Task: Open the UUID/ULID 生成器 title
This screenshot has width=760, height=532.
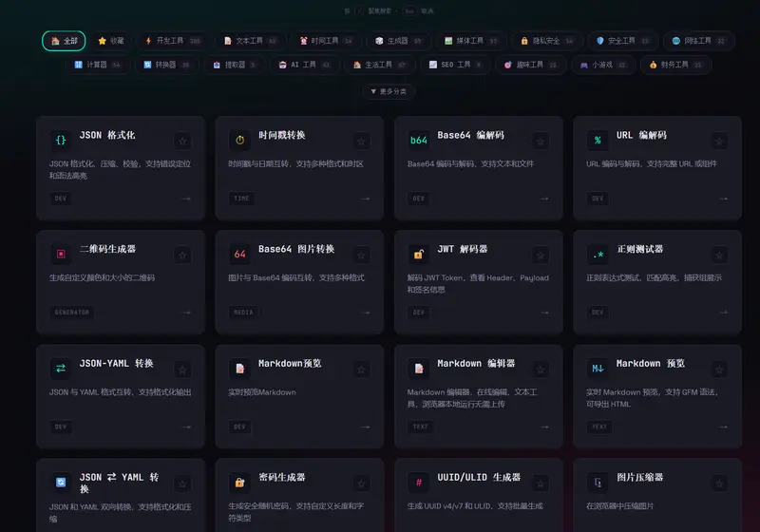Action: point(479,477)
